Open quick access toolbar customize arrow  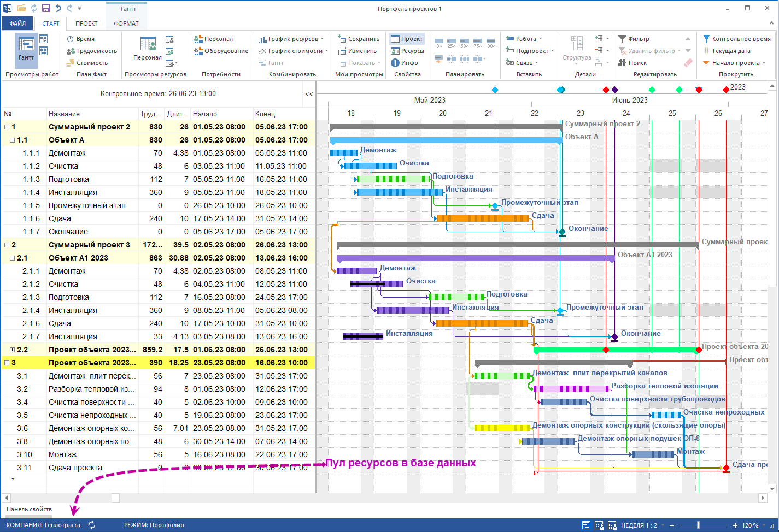[80, 8]
